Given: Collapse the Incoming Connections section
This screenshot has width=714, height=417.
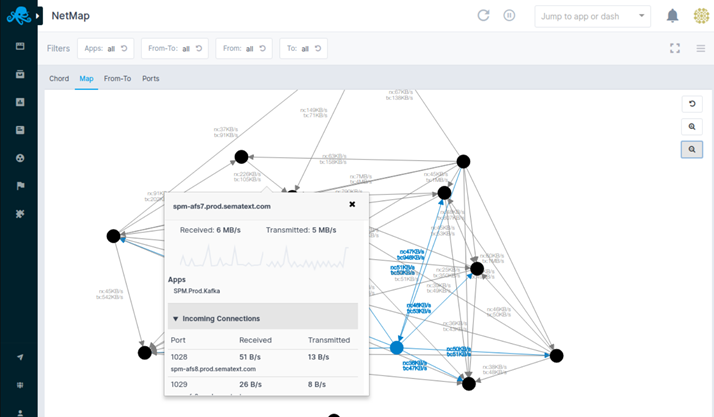Looking at the screenshot, I should [263, 316].
